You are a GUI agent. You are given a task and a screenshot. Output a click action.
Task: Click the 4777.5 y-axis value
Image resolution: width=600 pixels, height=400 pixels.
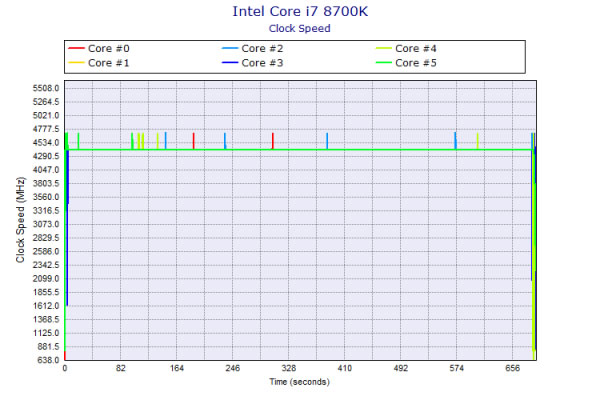(46, 129)
